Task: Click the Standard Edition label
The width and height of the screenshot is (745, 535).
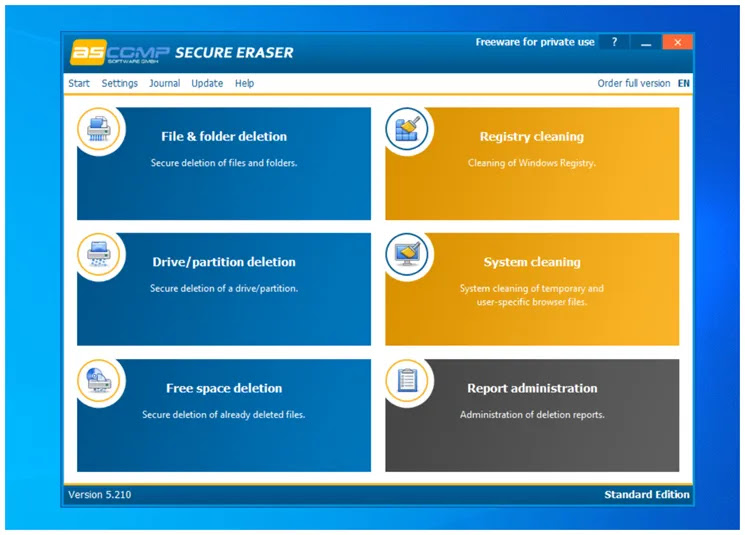Action: tap(647, 495)
